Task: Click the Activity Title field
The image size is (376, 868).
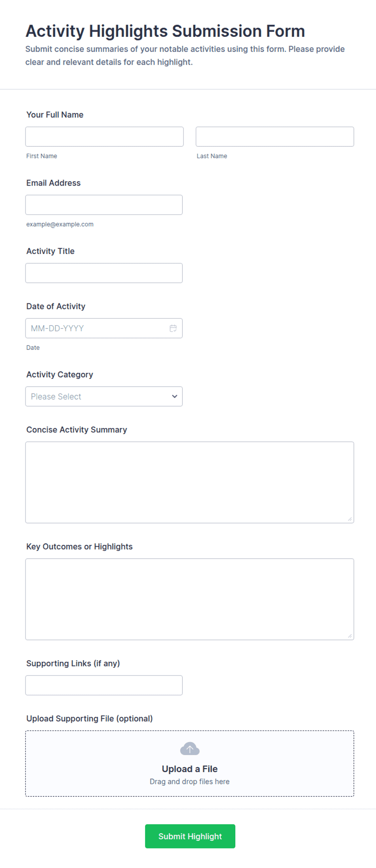Action: (x=104, y=273)
